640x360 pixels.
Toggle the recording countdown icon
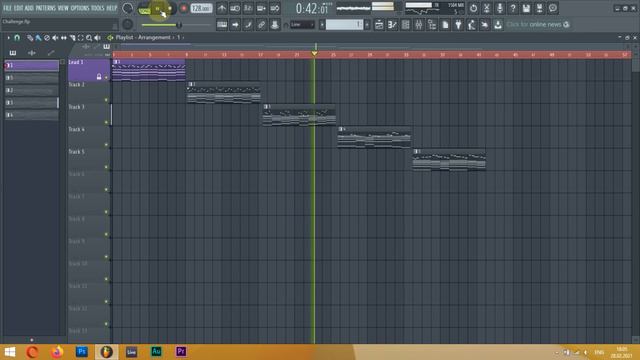click(248, 8)
